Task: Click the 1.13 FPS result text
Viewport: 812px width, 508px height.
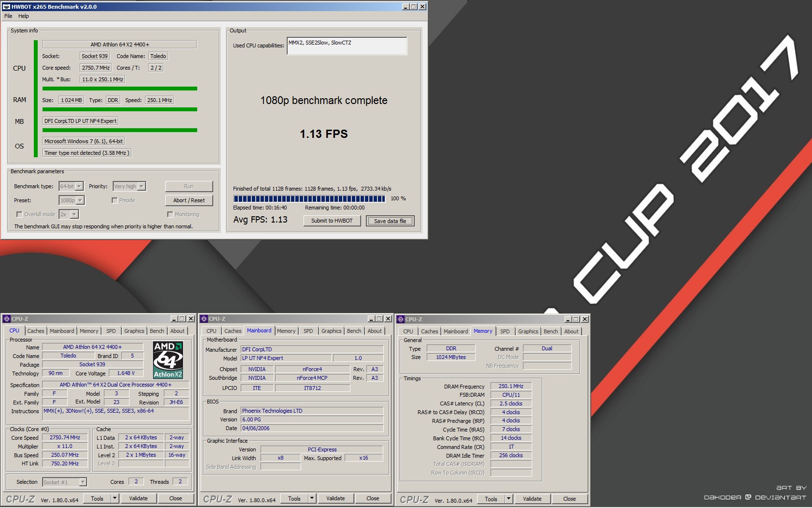Action: coord(324,134)
